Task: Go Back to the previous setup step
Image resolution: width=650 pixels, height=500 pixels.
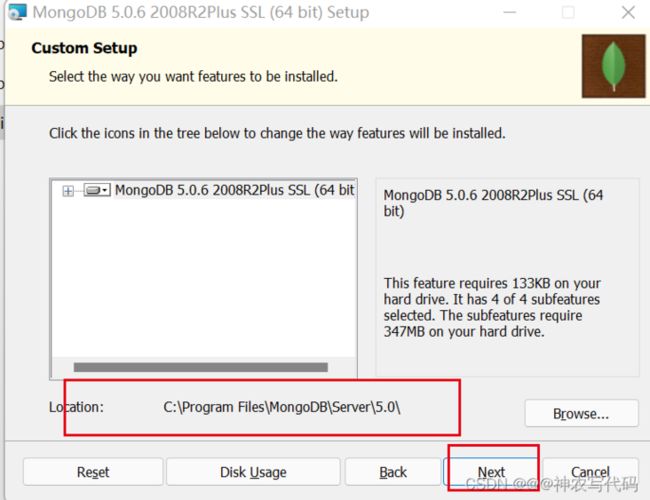Action: [x=393, y=472]
